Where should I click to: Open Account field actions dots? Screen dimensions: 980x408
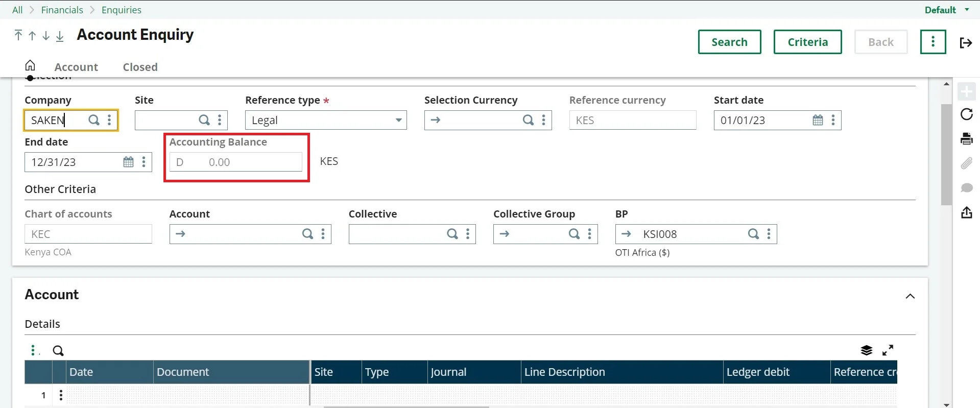pos(323,234)
